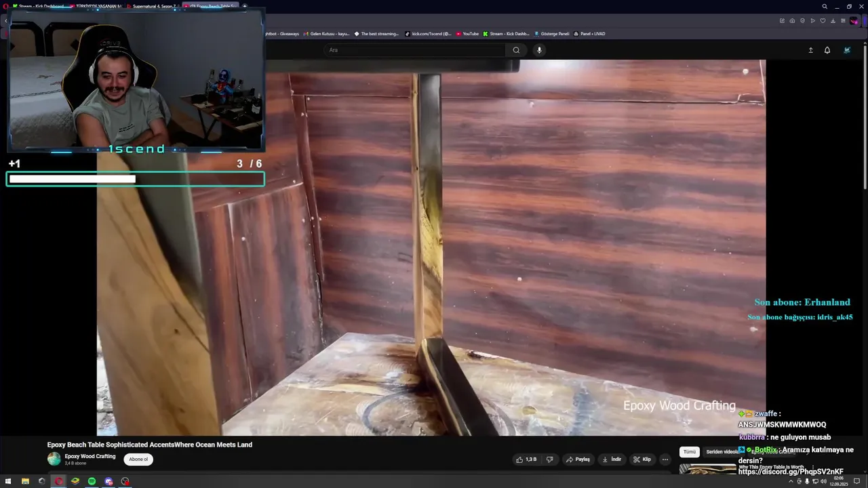
Task: Open the Panel • LIVAD bookmark
Action: pos(589,34)
